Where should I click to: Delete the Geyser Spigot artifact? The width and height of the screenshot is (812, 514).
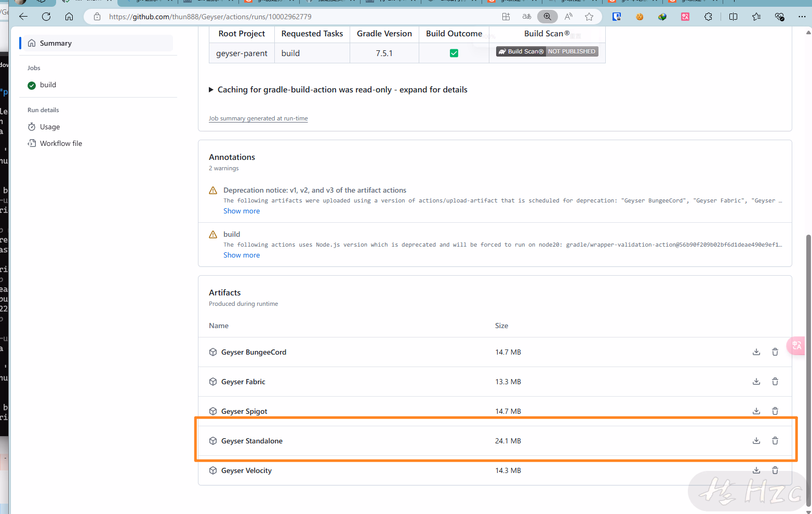[775, 411]
